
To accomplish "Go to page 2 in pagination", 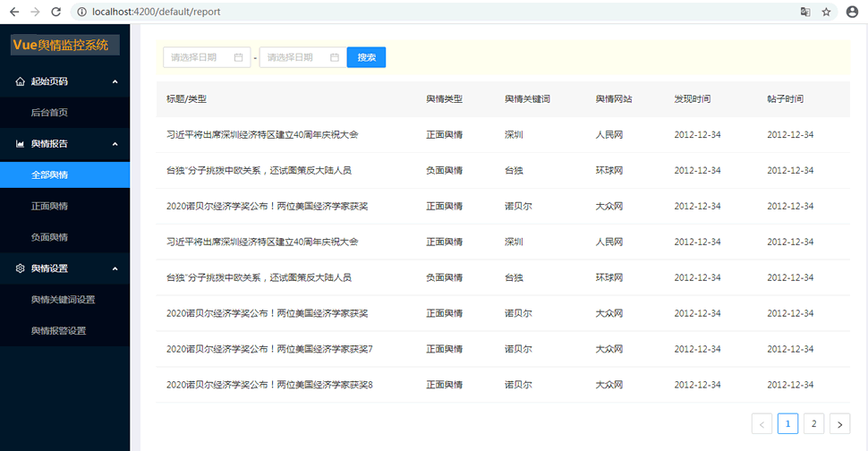I will tap(813, 424).
